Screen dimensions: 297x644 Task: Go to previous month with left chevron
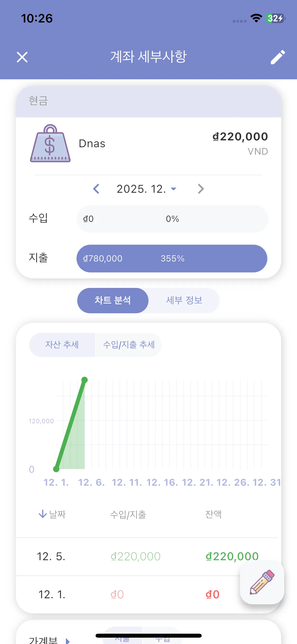(x=96, y=189)
